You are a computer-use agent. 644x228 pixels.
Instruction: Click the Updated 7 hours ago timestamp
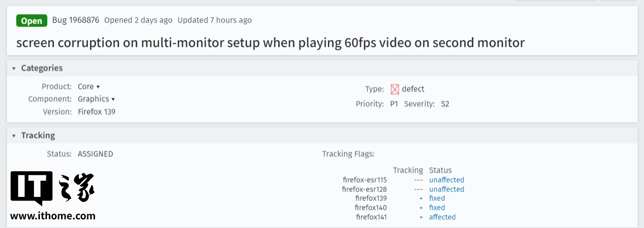click(214, 20)
